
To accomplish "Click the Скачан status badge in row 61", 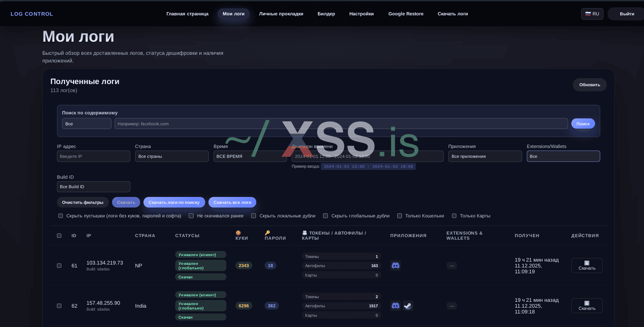I will [201, 277].
